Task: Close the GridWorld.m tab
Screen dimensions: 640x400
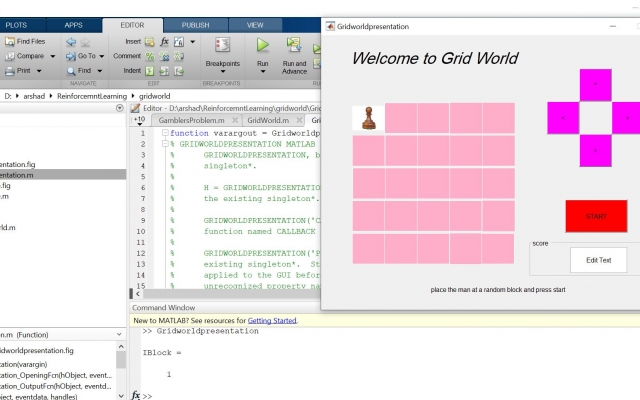Action: (x=299, y=120)
